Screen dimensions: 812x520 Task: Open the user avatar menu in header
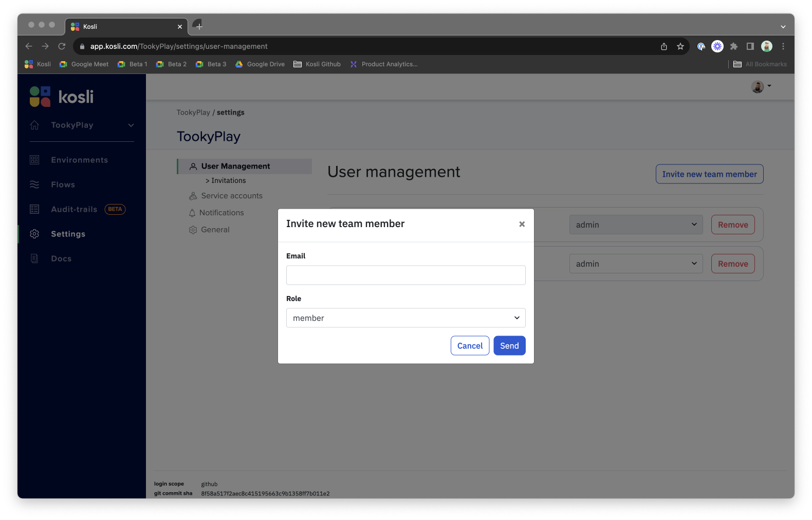tap(761, 87)
